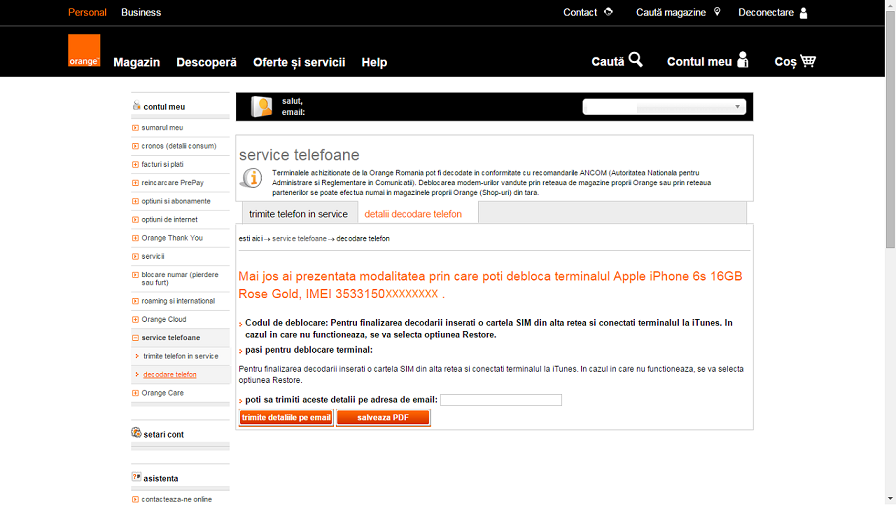The height and width of the screenshot is (528, 896).
Task: Open Orange Care in sidebar
Action: pyautogui.click(x=163, y=393)
